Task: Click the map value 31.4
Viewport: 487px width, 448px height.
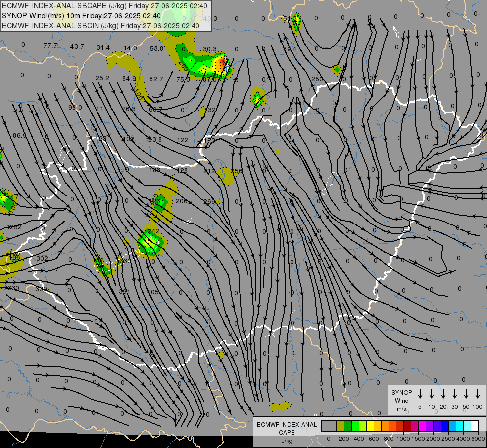Action: [103, 47]
